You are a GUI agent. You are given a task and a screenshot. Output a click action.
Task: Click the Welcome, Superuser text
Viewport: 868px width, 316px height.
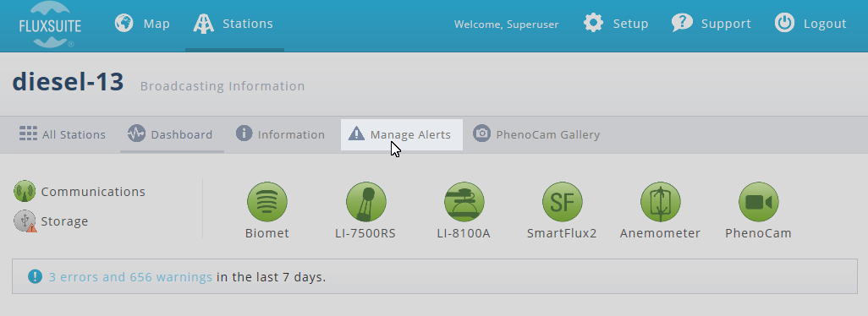click(506, 25)
